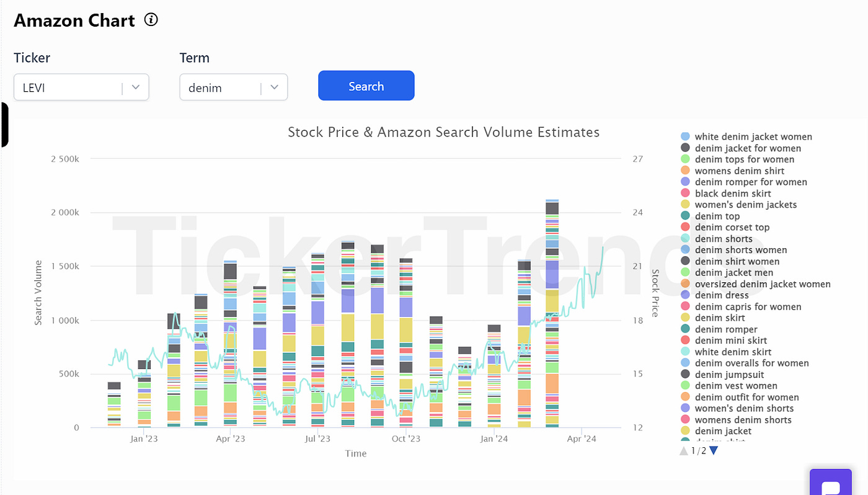Click the tallest search volume bar near Apr '24

(x=552, y=313)
